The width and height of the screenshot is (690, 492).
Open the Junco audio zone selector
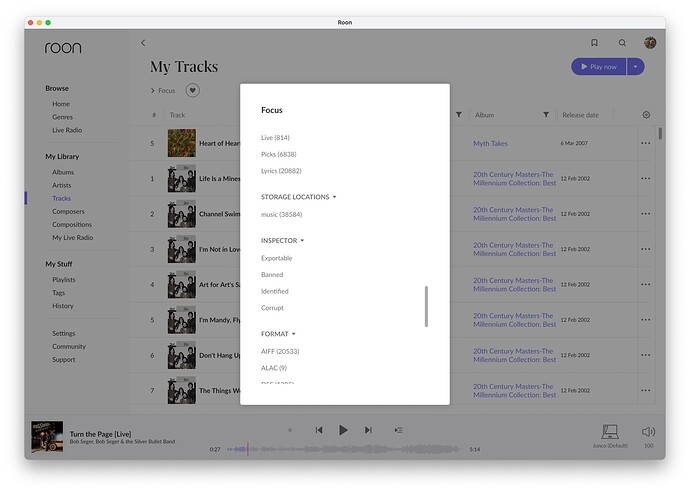[610, 436]
